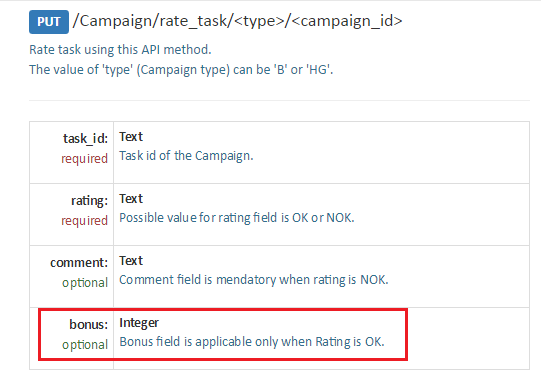The image size is (541, 379).
Task: Select the /Campaign/rate_task endpoint path heading
Action: tap(237, 21)
